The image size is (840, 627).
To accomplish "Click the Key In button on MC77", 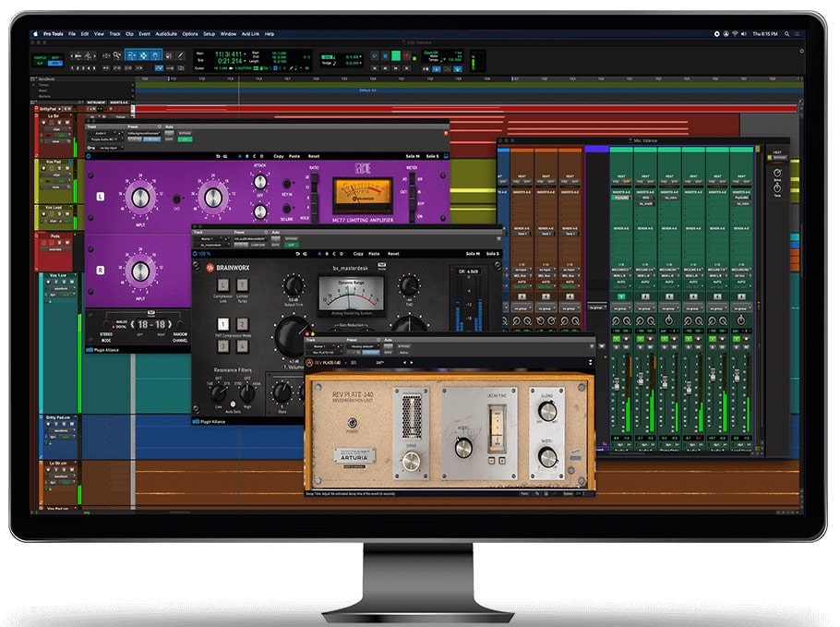I will [x=286, y=184].
